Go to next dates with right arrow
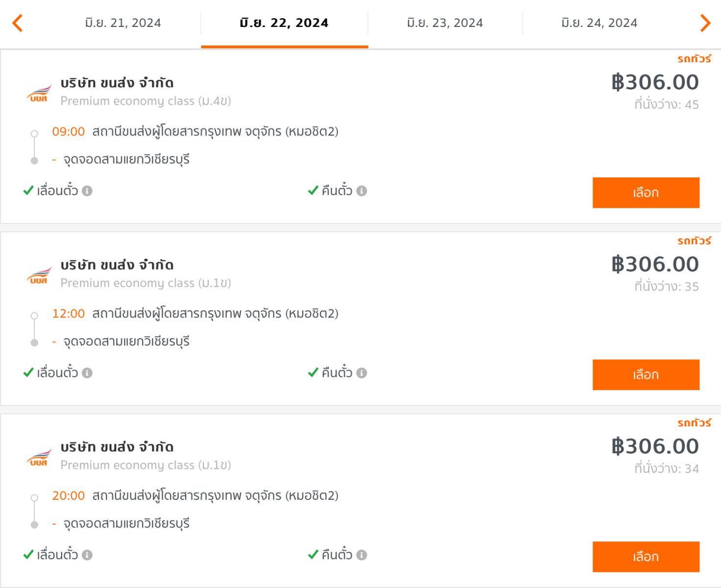The width and height of the screenshot is (721, 588). click(705, 23)
